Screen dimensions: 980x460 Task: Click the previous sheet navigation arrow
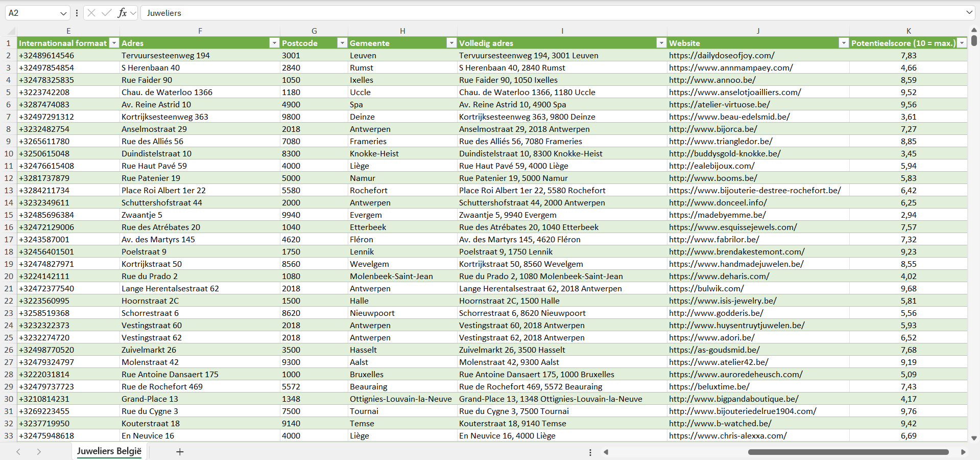coord(18,452)
